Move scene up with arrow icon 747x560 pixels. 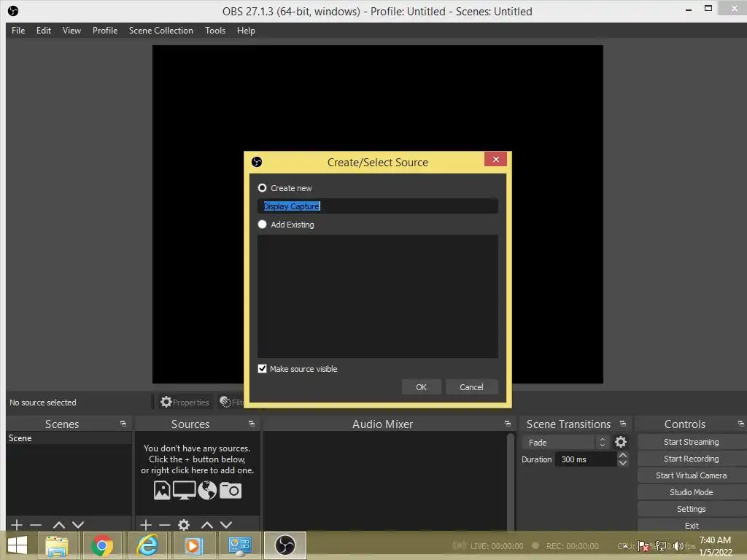tap(58, 525)
